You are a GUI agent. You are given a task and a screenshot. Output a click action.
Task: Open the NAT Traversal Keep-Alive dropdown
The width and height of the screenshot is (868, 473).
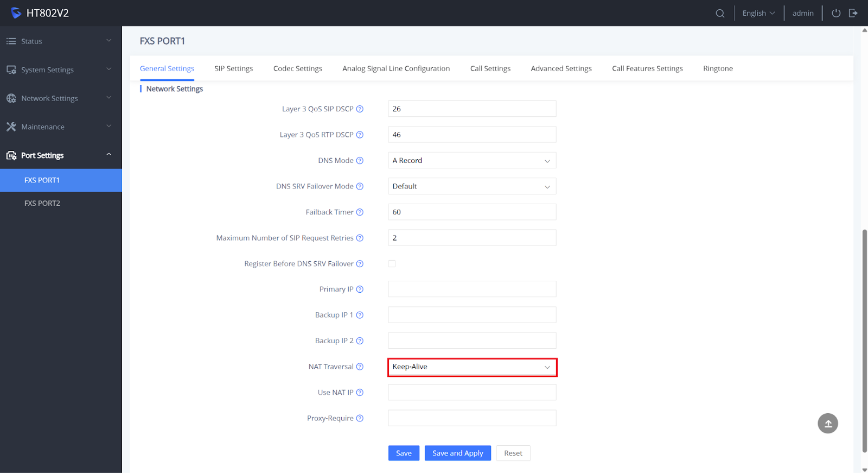472,367
